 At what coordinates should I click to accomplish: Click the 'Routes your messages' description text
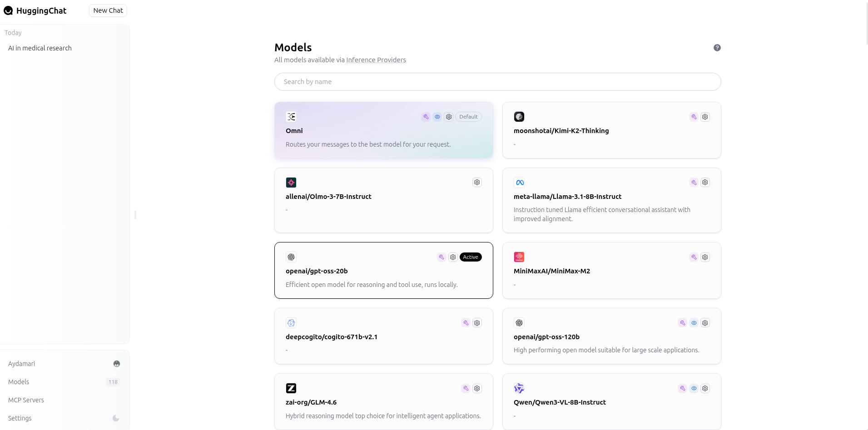(x=368, y=144)
